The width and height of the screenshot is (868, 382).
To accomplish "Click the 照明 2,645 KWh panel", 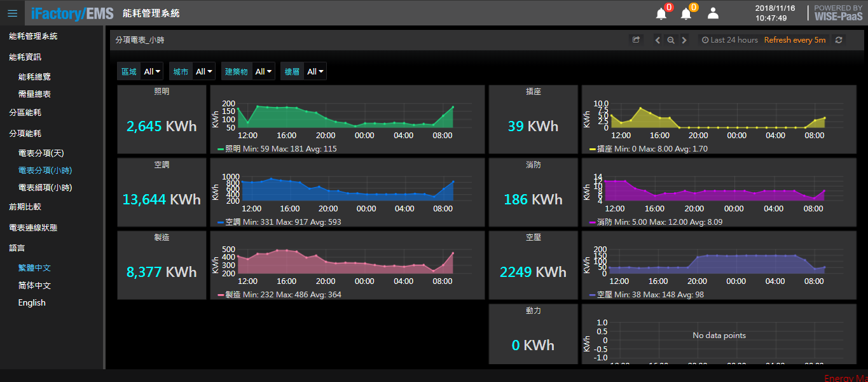I will click(x=162, y=120).
